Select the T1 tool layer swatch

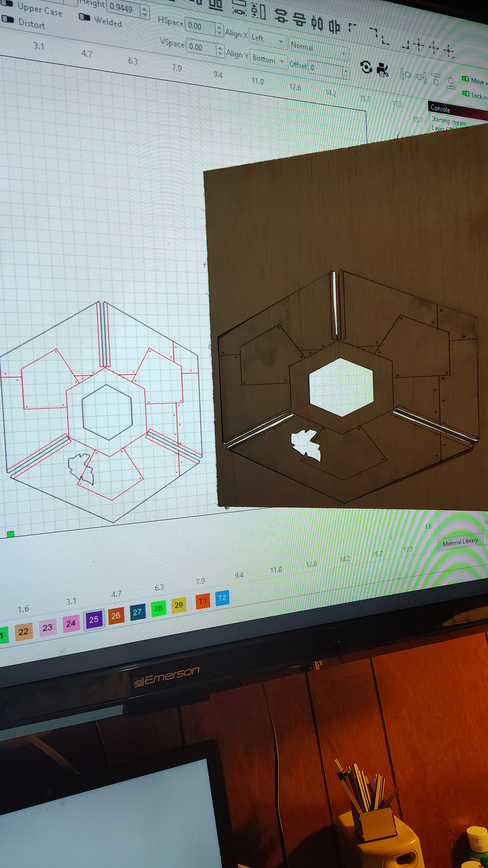click(x=203, y=601)
